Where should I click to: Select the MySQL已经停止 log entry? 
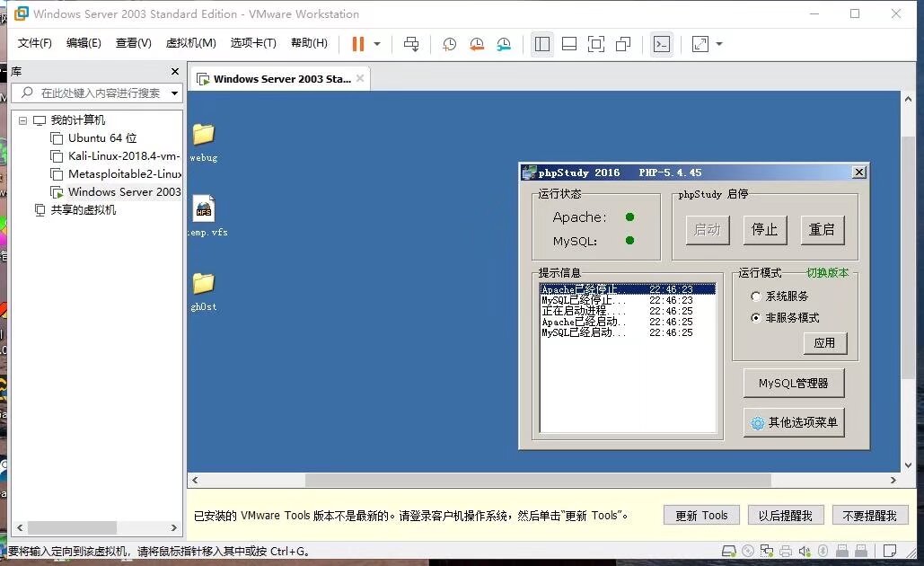click(x=628, y=300)
